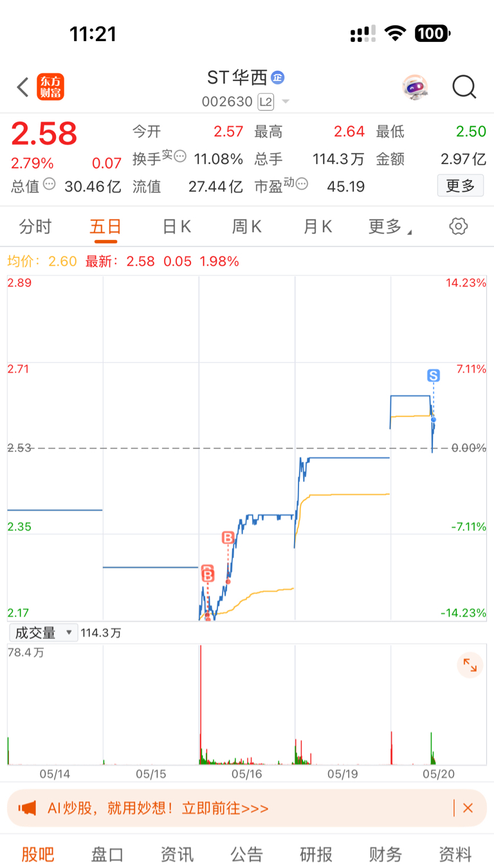The image size is (494, 868).
Task: Tap the fullscreen expand chart icon
Action: click(x=470, y=665)
